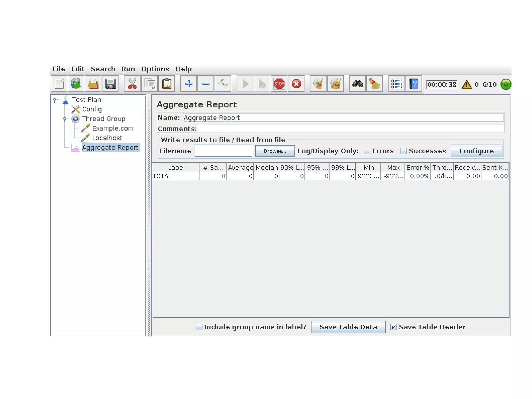Image resolution: width=532 pixels, height=399 pixels.
Task: Click the plus Expand All icon
Action: pos(189,84)
